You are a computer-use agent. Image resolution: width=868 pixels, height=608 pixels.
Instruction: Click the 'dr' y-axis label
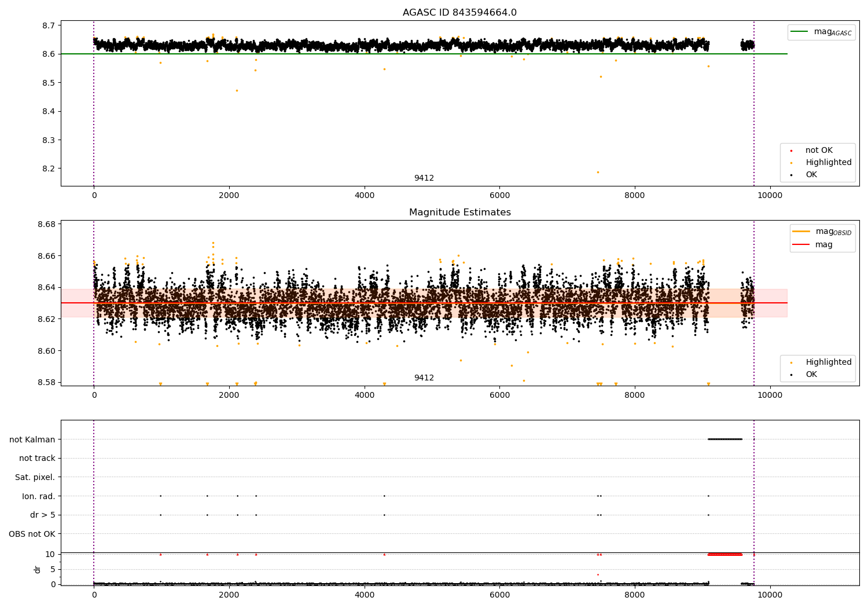point(38,569)
